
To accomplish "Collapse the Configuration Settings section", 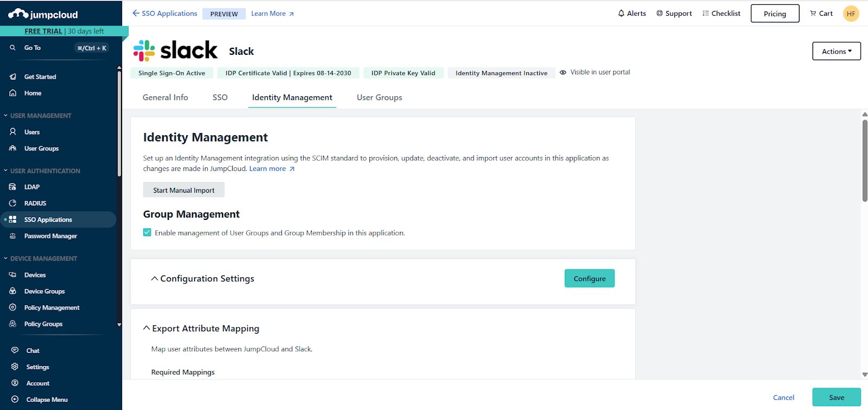I will coord(155,279).
